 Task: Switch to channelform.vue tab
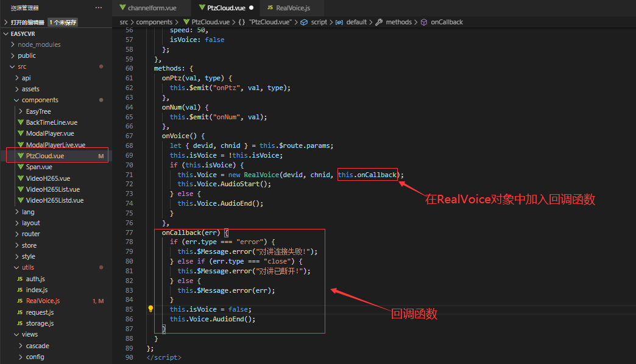(152, 8)
